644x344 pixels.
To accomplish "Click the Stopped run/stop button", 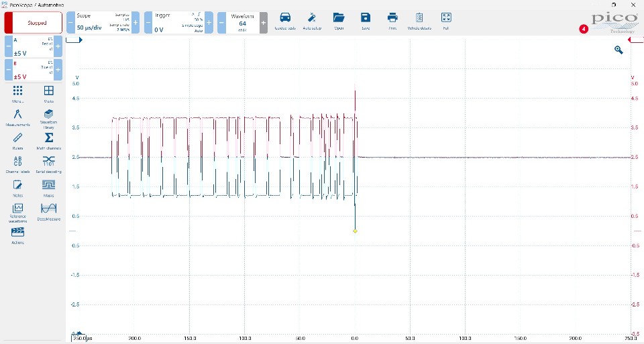I will pyautogui.click(x=34, y=23).
